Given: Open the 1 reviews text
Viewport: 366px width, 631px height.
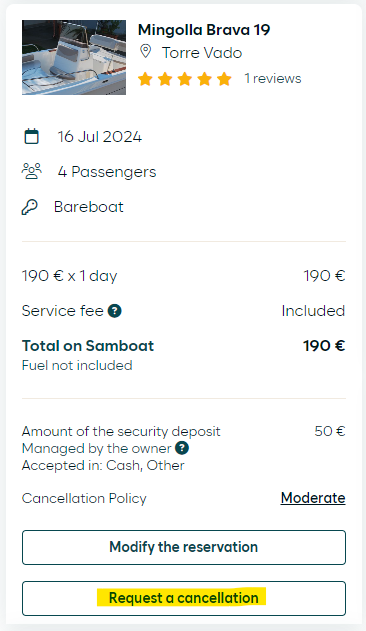Looking at the screenshot, I should (x=273, y=78).
